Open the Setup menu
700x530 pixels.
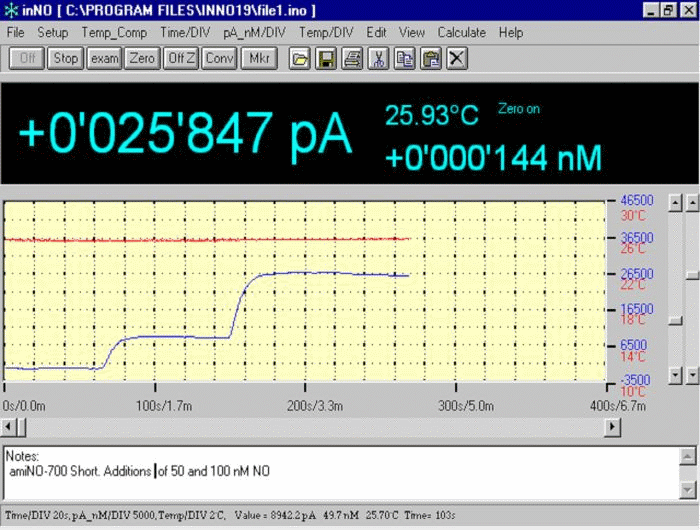coord(53,33)
